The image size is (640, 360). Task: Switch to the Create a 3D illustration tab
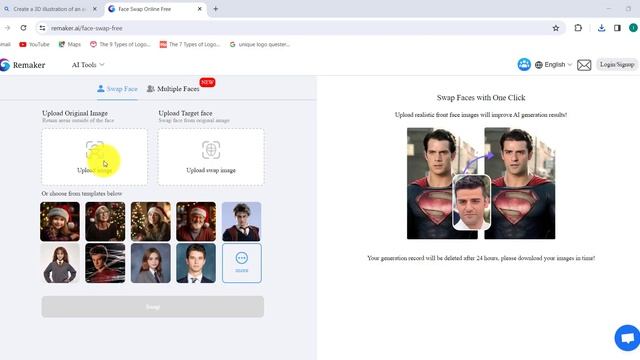click(x=49, y=9)
